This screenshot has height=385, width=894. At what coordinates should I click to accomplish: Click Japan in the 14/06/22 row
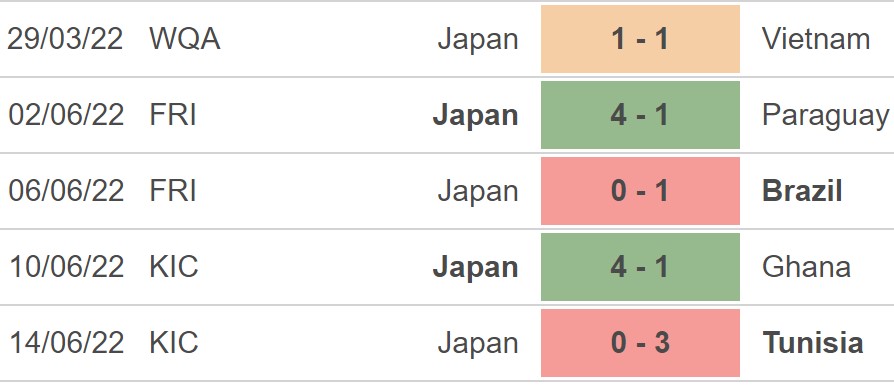478,344
